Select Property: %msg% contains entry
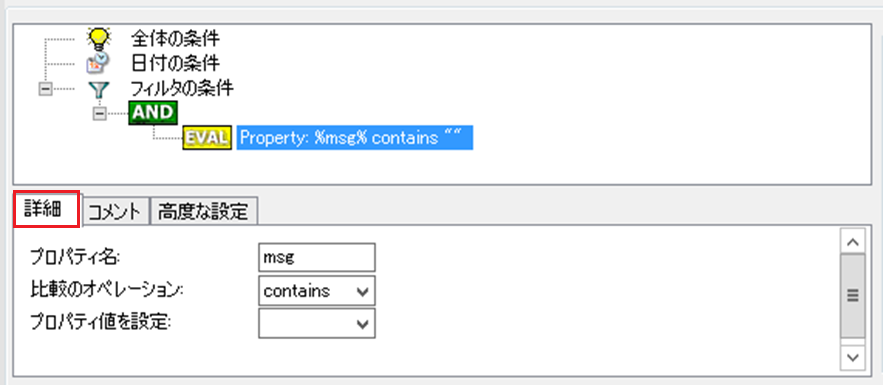Image resolution: width=883 pixels, height=385 pixels. 354,137
